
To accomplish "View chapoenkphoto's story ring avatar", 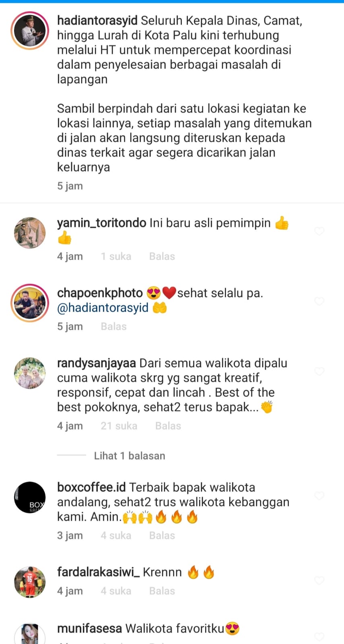I will pos(30,303).
